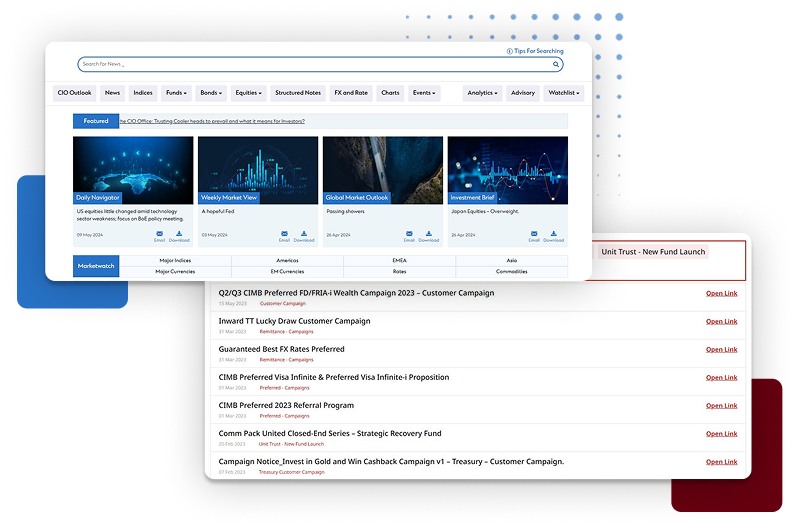Click 'CIMB Preferred 2023 Referral Program' title
The width and height of the screenshot is (797, 529).
click(x=286, y=406)
